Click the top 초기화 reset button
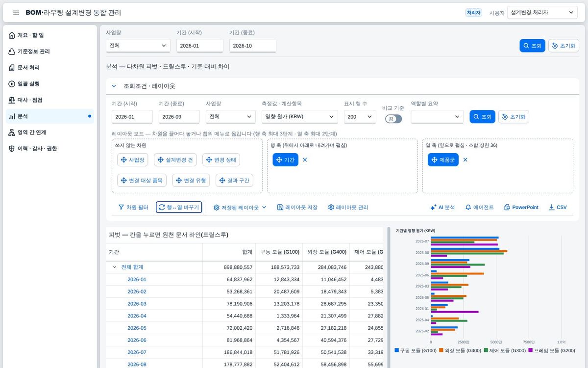This screenshot has width=588, height=368. pos(563,46)
